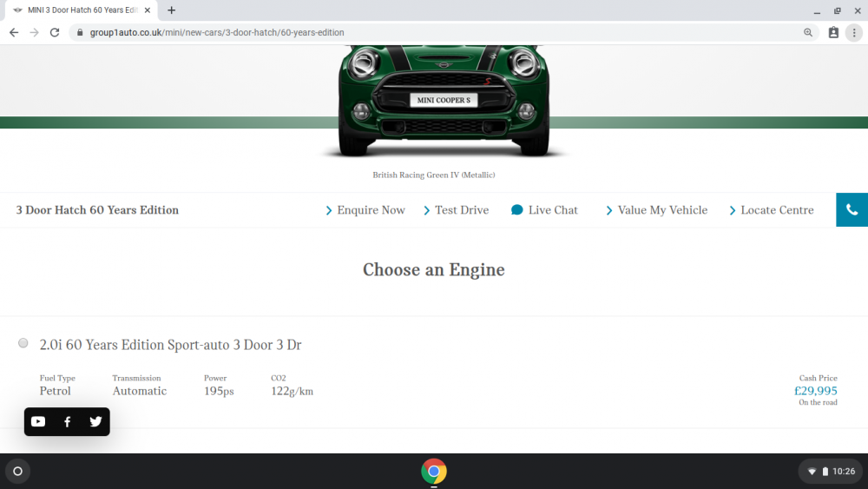Open the Facebook social link
Viewport: 868px width, 489px height.
click(x=67, y=422)
